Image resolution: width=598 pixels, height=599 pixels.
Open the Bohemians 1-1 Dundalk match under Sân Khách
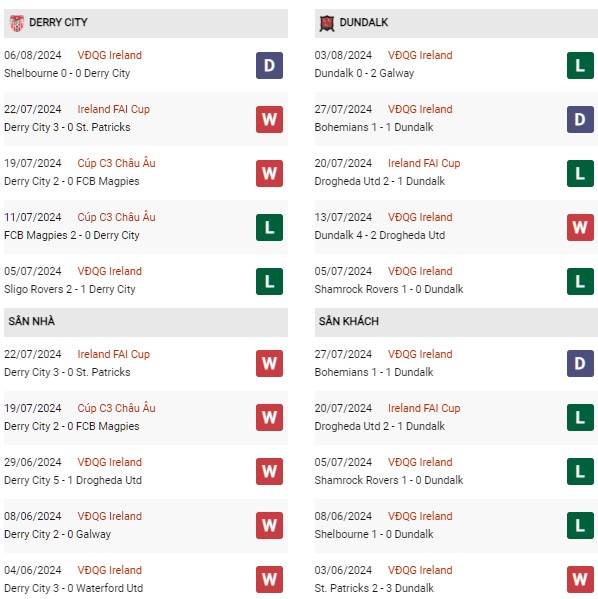click(456, 363)
